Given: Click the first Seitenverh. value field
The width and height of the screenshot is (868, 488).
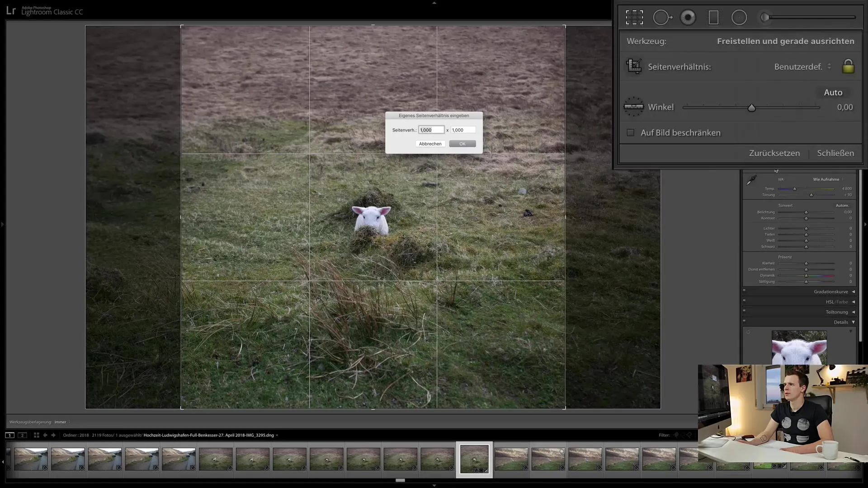Looking at the screenshot, I should click(431, 130).
